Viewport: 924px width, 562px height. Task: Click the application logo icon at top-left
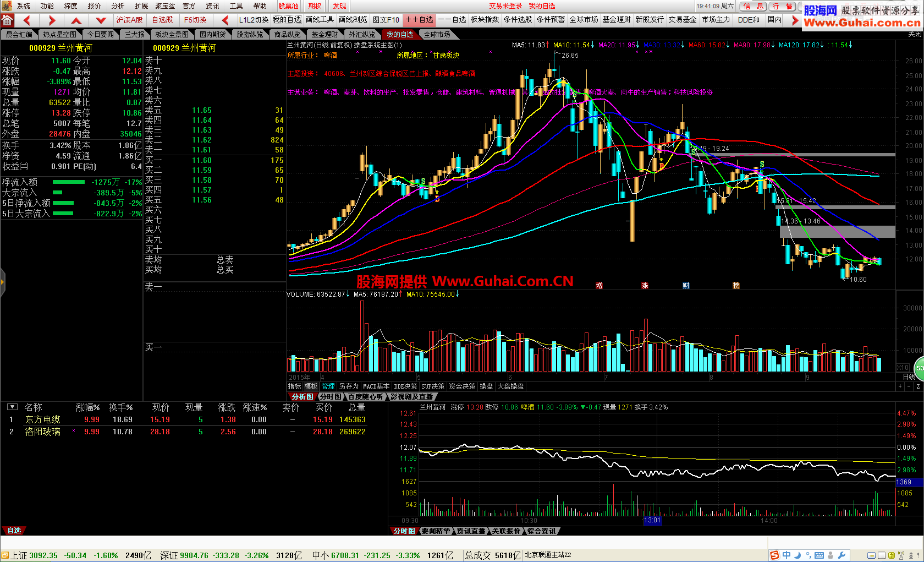click(x=6, y=6)
